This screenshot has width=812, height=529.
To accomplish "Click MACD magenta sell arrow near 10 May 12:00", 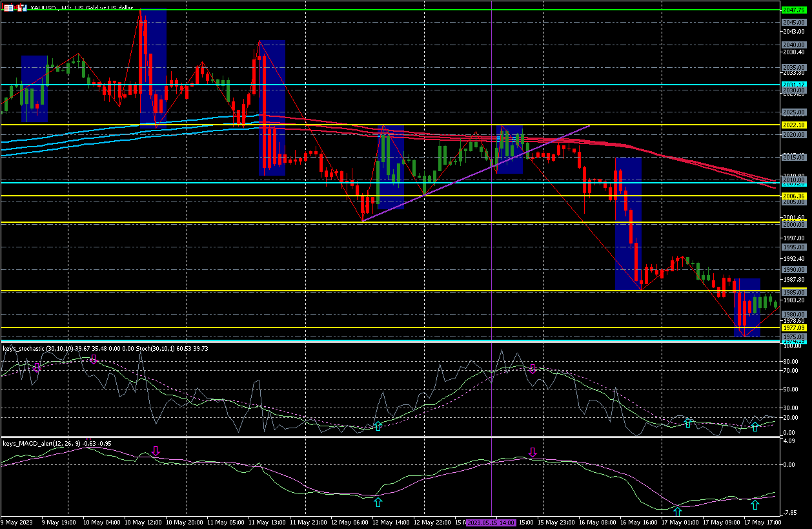I will pos(156,451).
